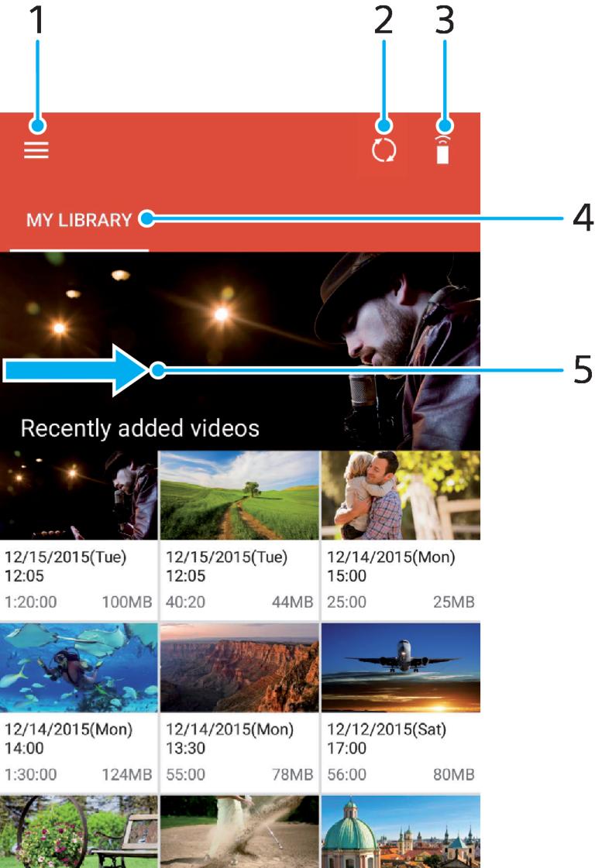This screenshot has width=595, height=868.
Task: Click the duration 1:30:00
Action: coord(30,774)
